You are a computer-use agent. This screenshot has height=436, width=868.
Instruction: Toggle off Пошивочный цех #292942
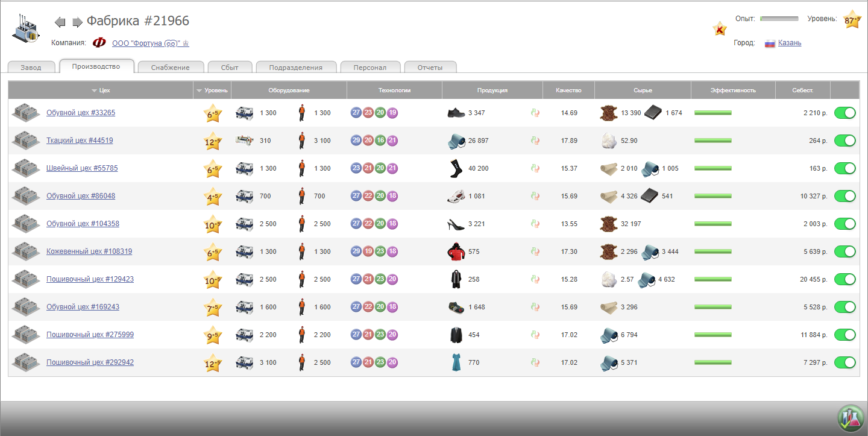[844, 362]
